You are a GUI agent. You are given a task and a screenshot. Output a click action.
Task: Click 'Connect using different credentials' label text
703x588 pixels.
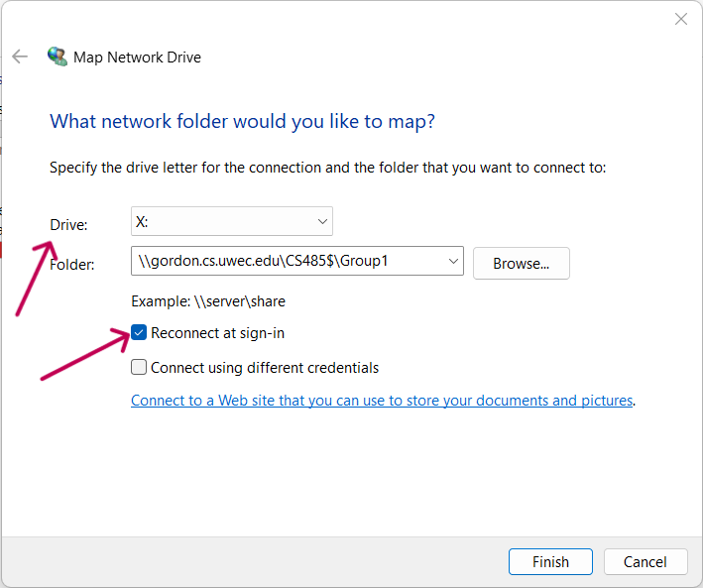click(x=265, y=368)
